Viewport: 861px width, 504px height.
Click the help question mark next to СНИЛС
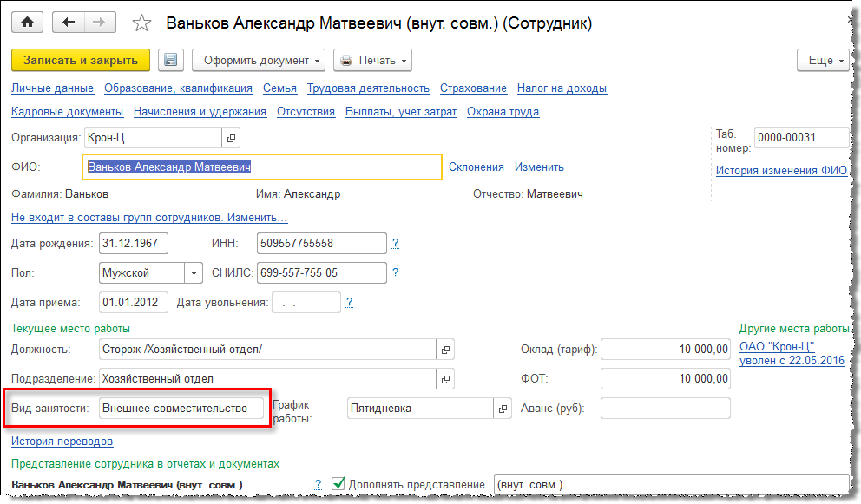pyautogui.click(x=395, y=273)
